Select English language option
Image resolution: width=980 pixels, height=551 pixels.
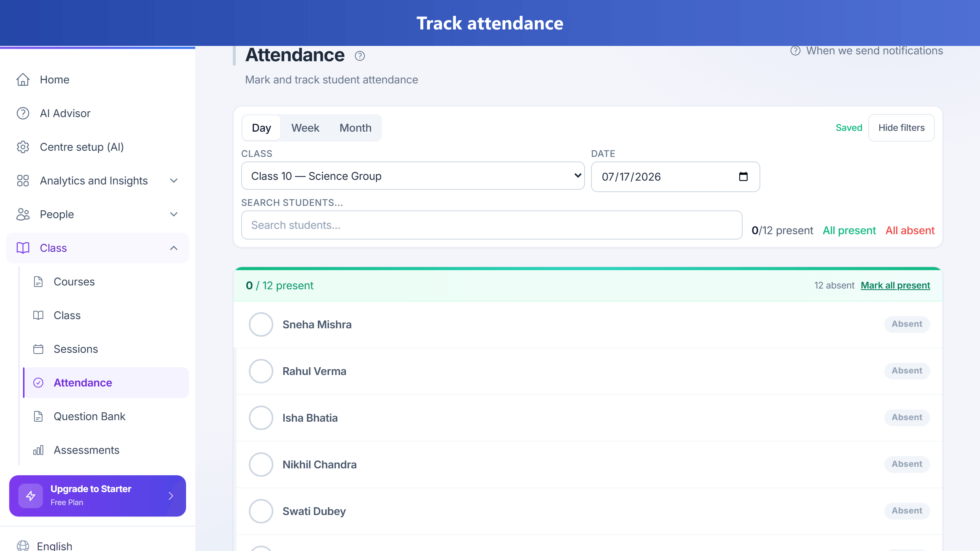pyautogui.click(x=54, y=546)
